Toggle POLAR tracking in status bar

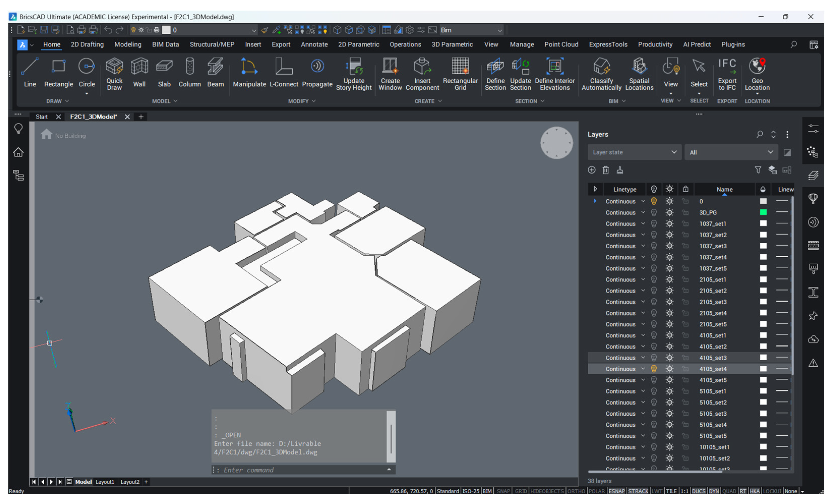click(597, 491)
